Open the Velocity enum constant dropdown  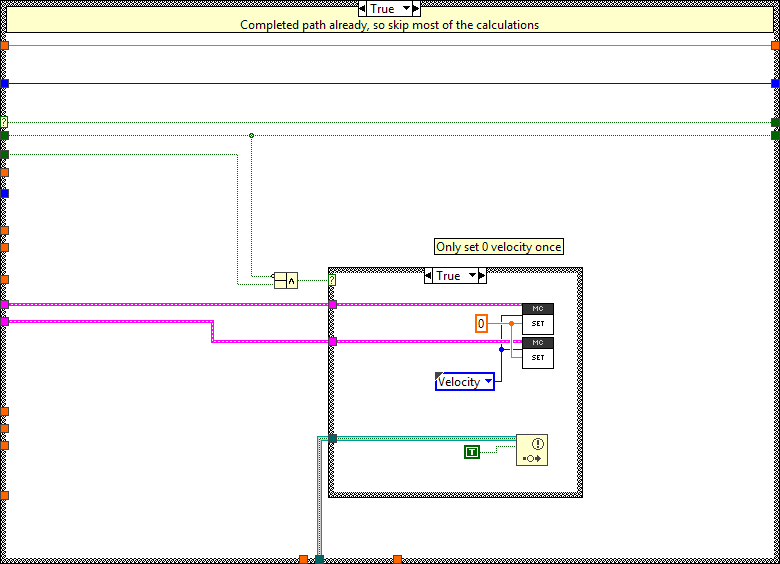[488, 381]
